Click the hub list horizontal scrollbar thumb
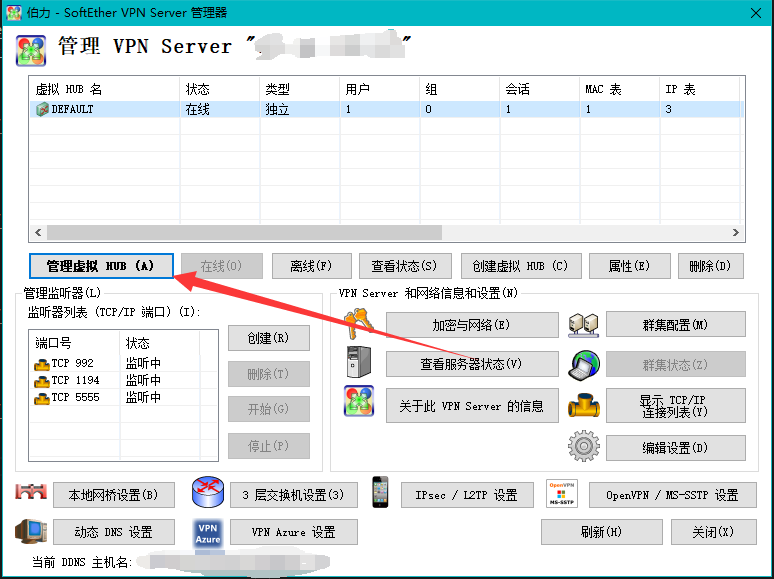 [244, 232]
